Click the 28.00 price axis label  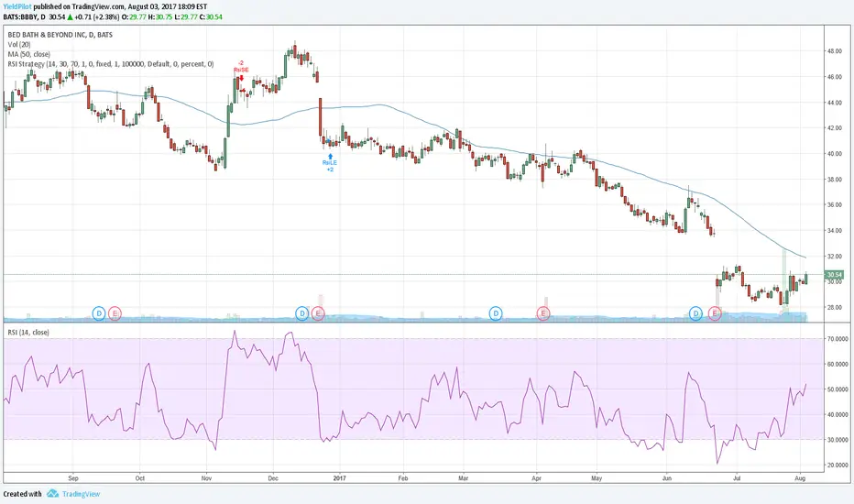pos(835,307)
